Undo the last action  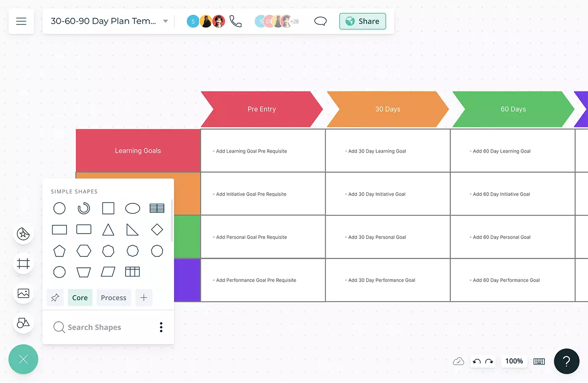click(x=477, y=362)
